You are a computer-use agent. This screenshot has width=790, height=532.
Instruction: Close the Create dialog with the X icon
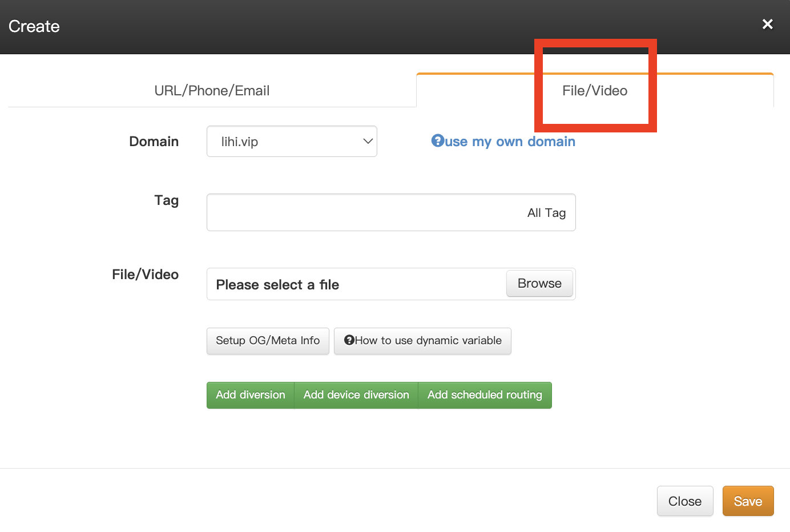pyautogui.click(x=767, y=24)
